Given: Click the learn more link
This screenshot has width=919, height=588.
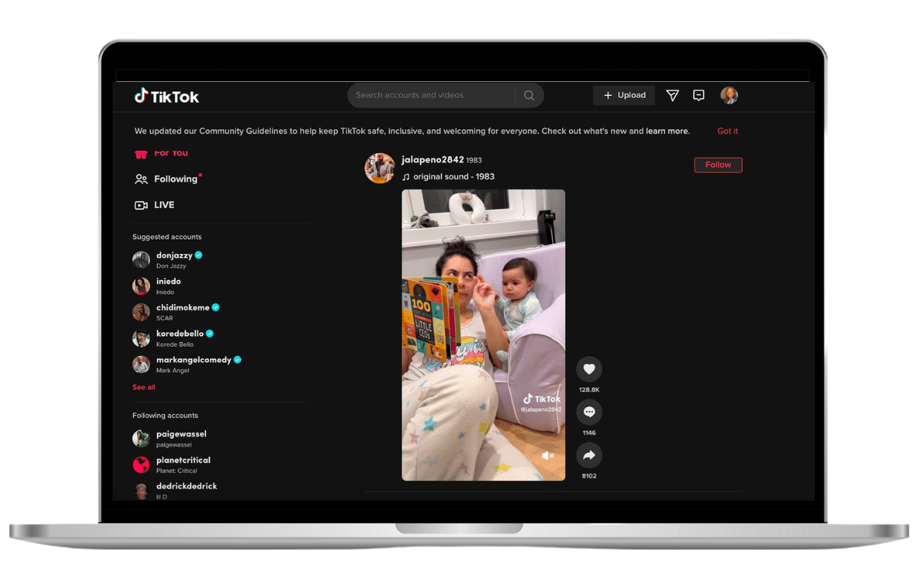Looking at the screenshot, I should 667,131.
